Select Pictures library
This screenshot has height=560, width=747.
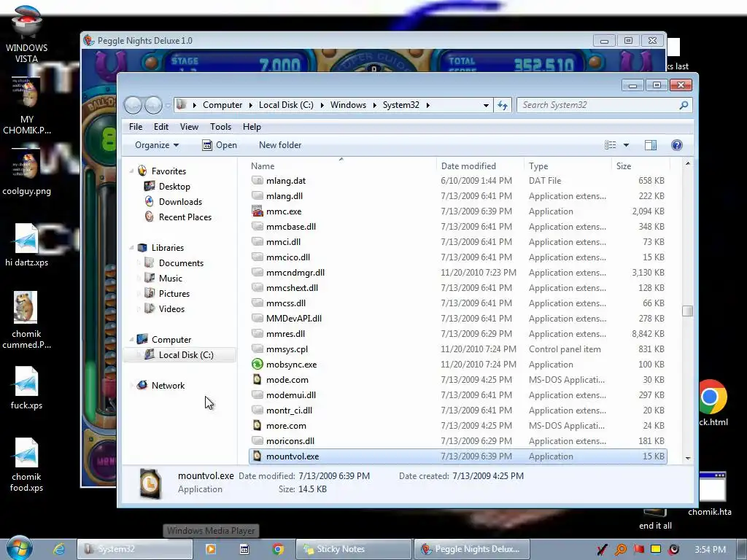[174, 293]
